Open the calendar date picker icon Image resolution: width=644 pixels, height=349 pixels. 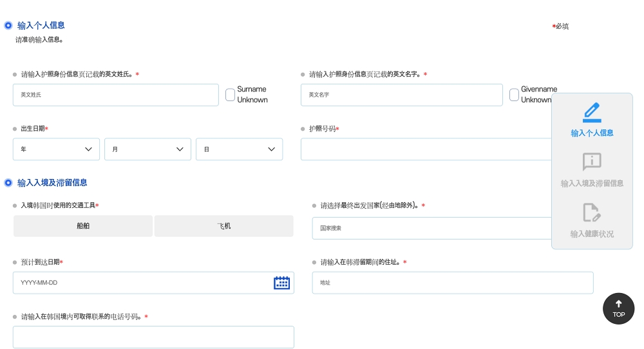click(x=282, y=283)
